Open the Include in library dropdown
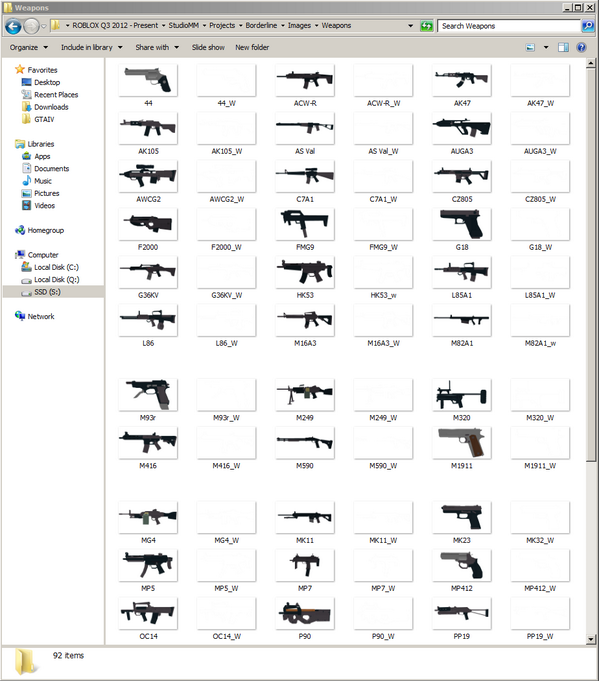This screenshot has width=599, height=681. (x=92, y=47)
